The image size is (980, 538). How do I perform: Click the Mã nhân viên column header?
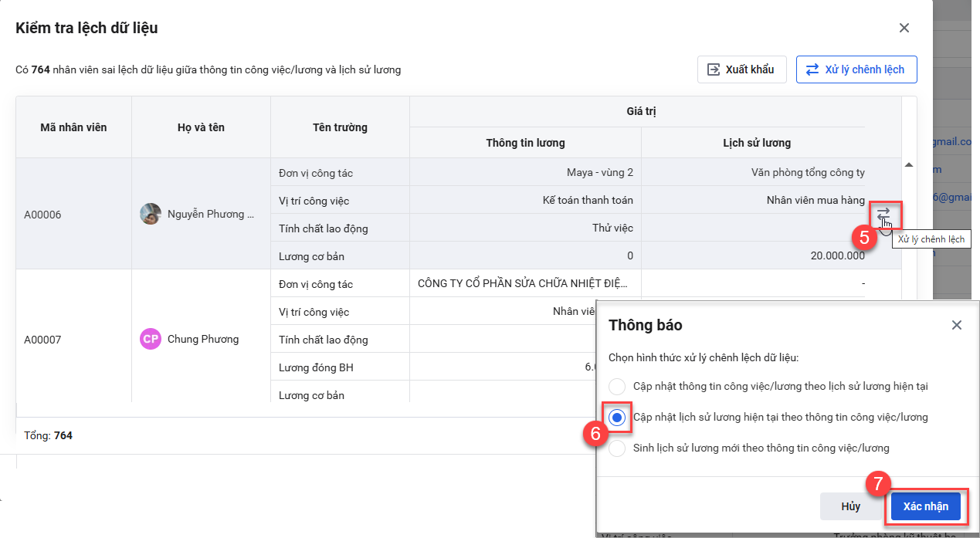(x=73, y=127)
